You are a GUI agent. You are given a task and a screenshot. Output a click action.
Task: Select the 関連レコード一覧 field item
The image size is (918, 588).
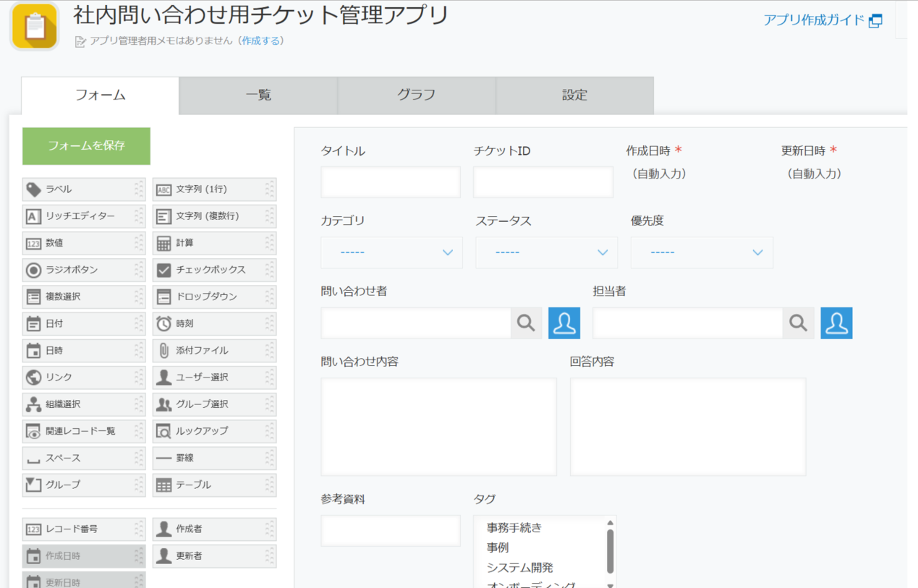coord(84,431)
